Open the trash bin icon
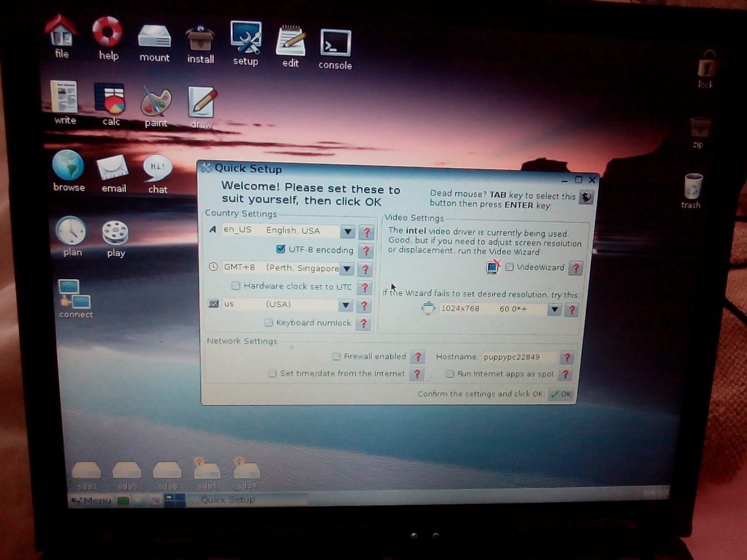This screenshot has height=560, width=747. [692, 191]
